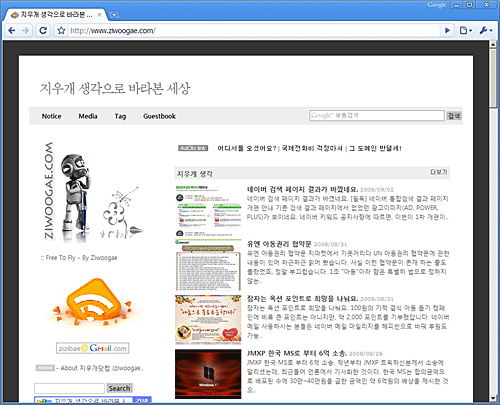The height and width of the screenshot is (405, 500).
Task: Go forward with the browser forward arrow
Action: point(25,31)
